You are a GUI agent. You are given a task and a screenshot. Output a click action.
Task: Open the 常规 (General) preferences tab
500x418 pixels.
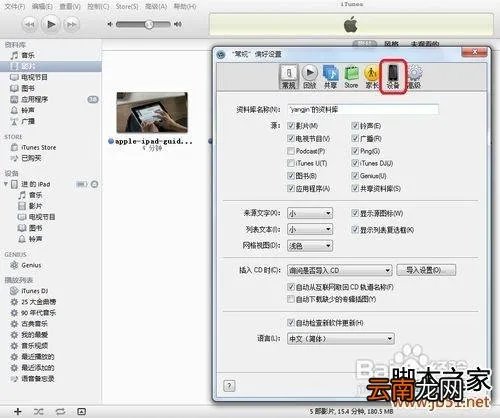289,77
